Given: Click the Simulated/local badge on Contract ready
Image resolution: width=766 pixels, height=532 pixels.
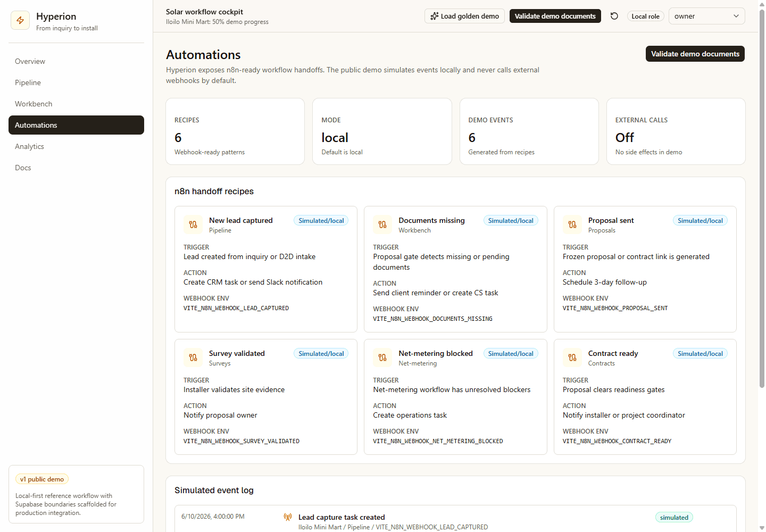Looking at the screenshot, I should [700, 354].
